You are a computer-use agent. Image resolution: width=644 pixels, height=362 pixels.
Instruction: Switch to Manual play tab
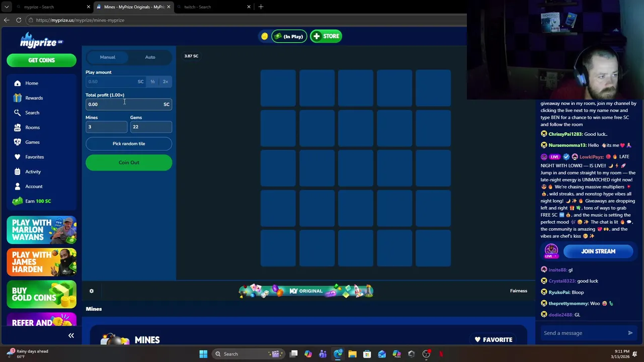tap(107, 57)
